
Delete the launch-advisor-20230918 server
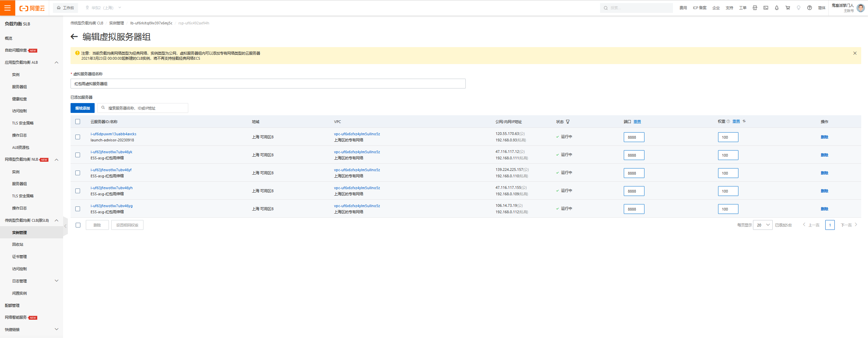[824, 137]
